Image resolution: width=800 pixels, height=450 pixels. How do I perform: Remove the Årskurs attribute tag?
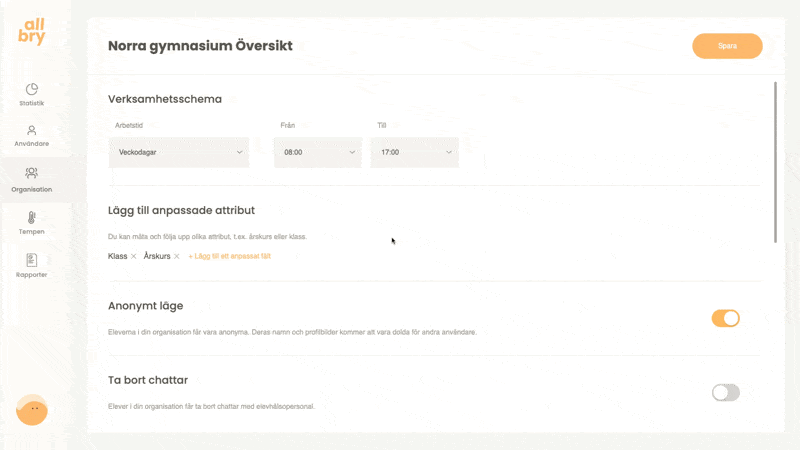[177, 257]
